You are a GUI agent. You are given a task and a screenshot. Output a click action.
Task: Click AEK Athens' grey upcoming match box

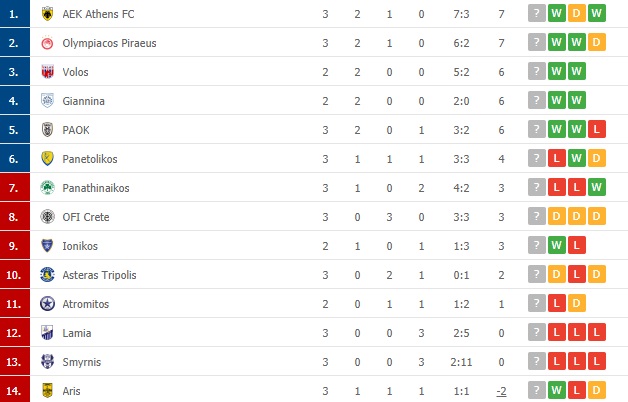[x=538, y=14]
